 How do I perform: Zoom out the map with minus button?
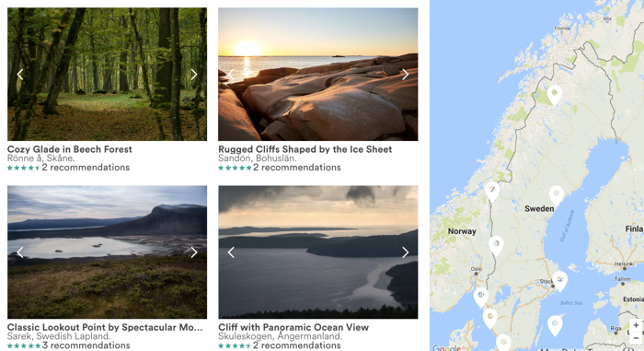coord(636,338)
